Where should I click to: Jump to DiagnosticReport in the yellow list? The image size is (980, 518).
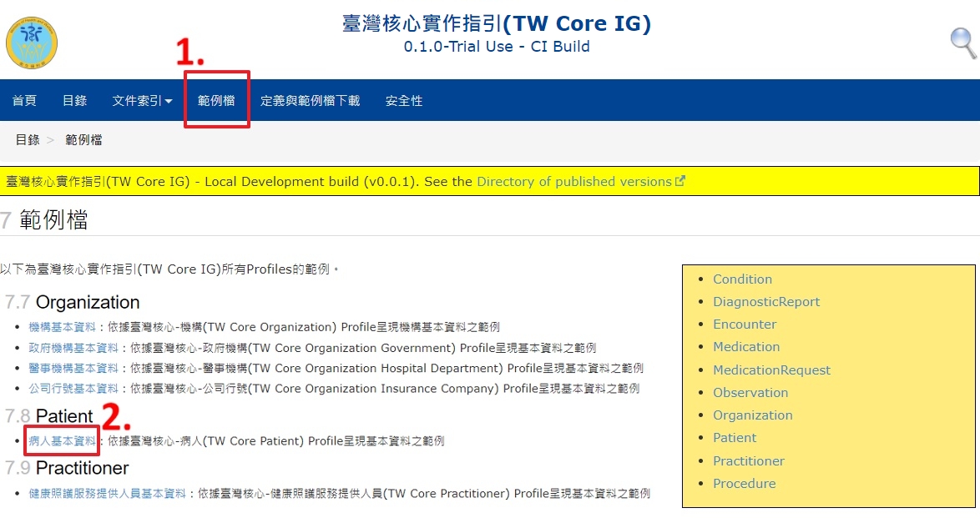click(766, 302)
